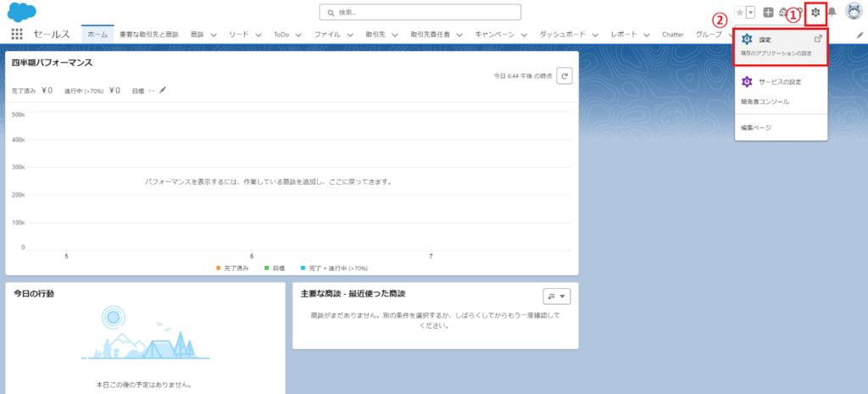Refresh the quarterly performance chart
This screenshot has width=868, height=394.
[565, 75]
